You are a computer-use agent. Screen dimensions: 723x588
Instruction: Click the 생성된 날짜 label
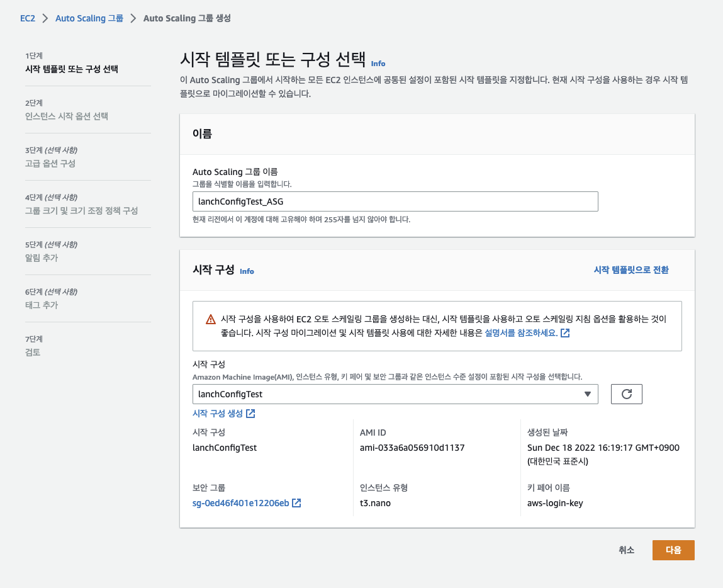[x=547, y=433]
